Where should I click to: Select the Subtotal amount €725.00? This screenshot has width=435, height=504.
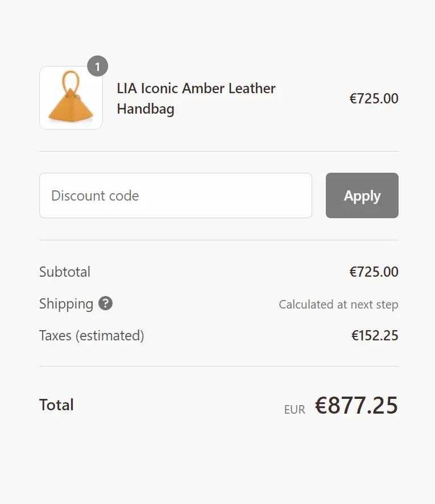pyautogui.click(x=374, y=272)
